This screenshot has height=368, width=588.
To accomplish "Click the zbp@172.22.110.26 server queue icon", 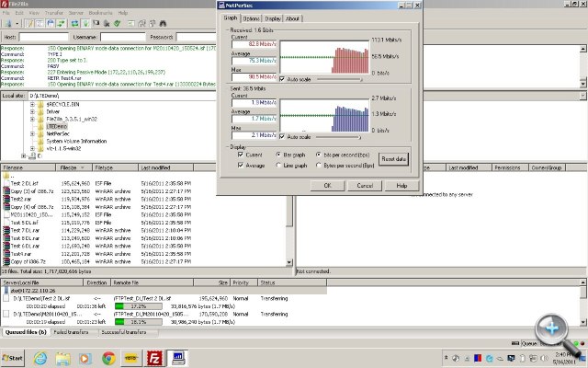I will (6, 291).
